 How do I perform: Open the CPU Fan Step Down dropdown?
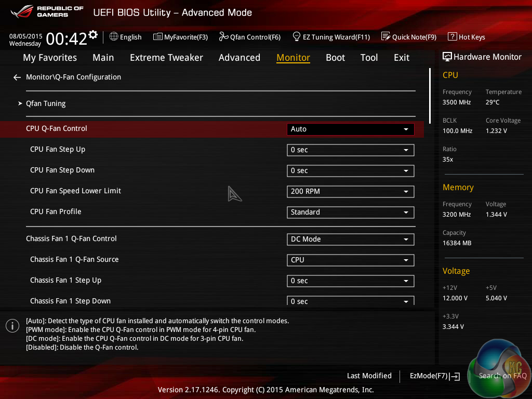351,170
